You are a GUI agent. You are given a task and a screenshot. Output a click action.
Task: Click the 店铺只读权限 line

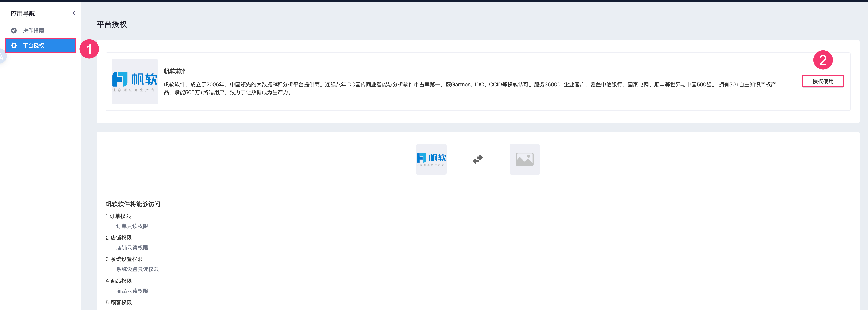[132, 248]
